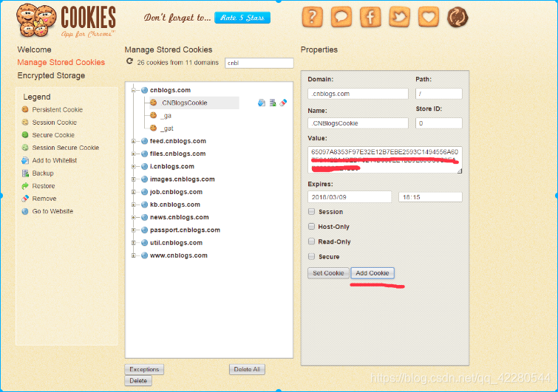Image resolution: width=558 pixels, height=392 pixels.
Task: Select news.cnblogs.com domain row
Action: click(x=180, y=217)
